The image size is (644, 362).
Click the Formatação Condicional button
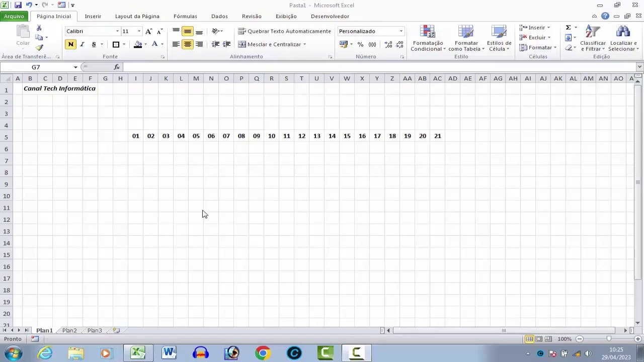click(428, 38)
